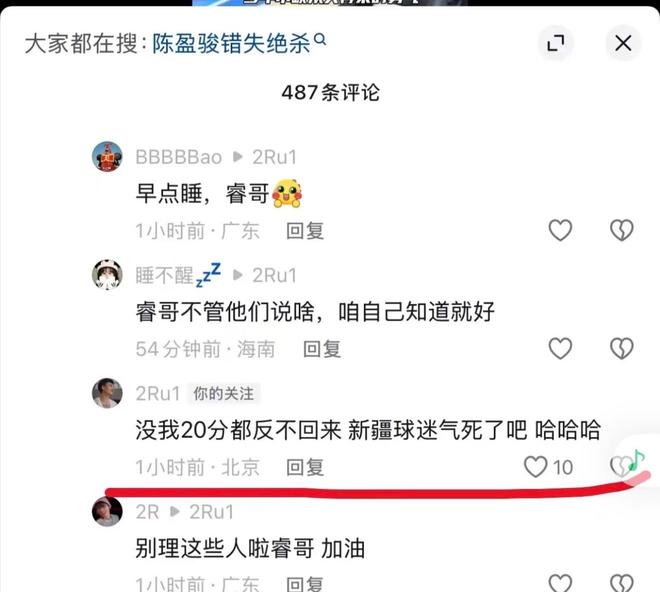Reply to 2Ru1's comment from 北京
660x592 pixels.
point(305,467)
